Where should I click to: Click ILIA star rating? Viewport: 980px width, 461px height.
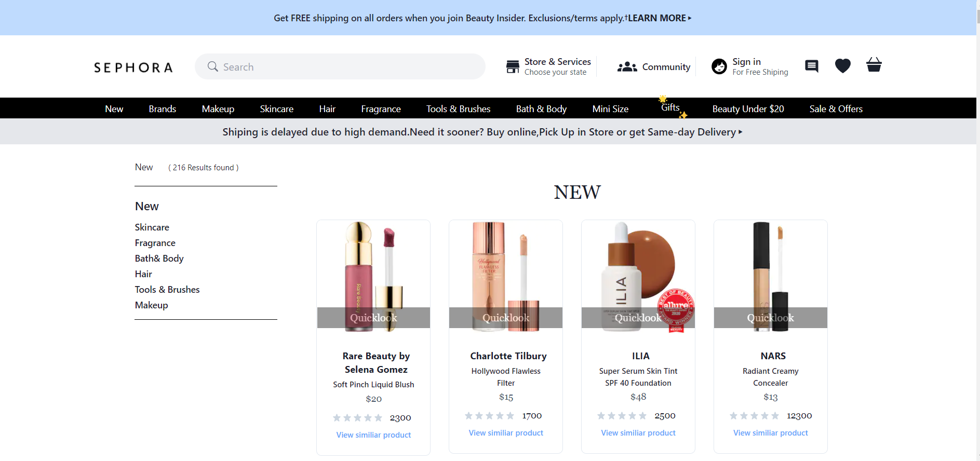click(x=622, y=416)
